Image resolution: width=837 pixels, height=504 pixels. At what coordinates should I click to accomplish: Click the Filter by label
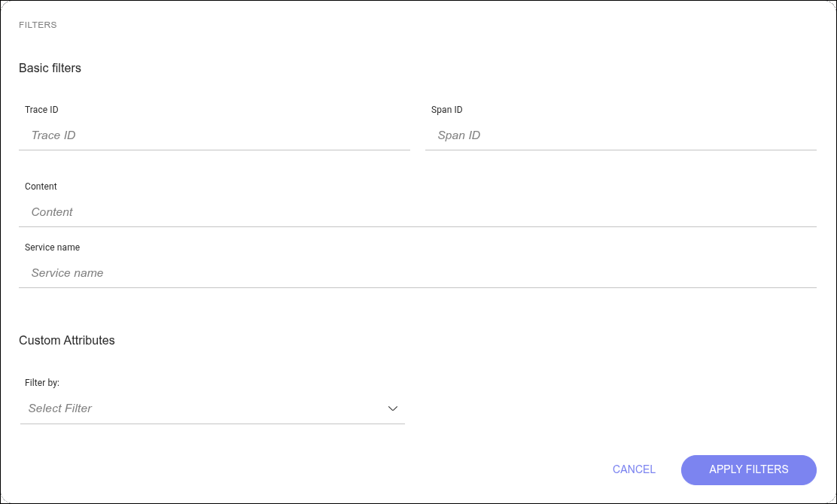[41, 383]
